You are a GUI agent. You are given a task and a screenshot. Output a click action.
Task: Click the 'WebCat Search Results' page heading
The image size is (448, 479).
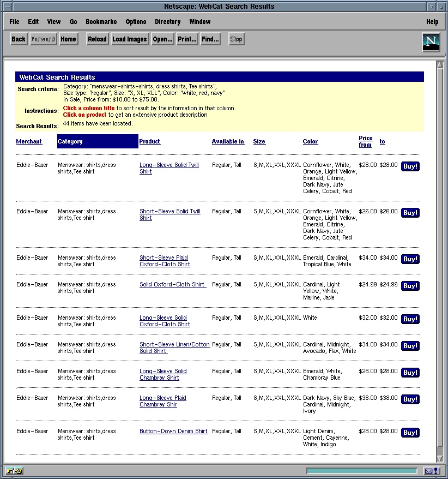(x=57, y=77)
